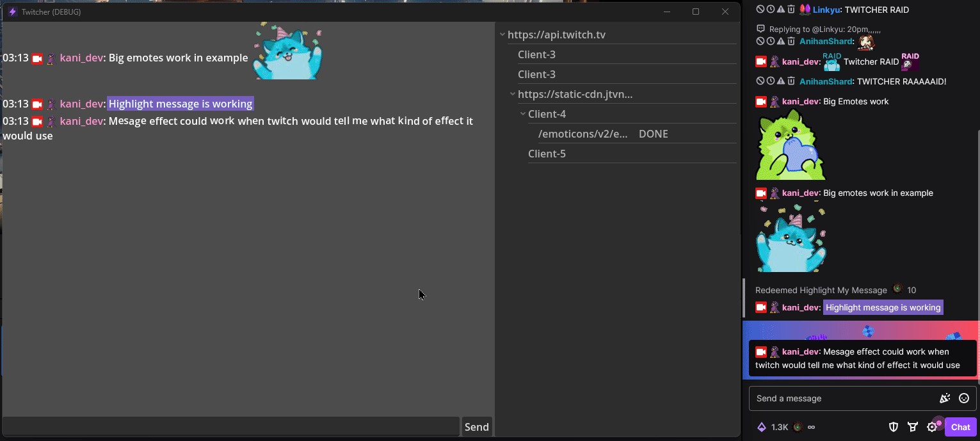The height and width of the screenshot is (441, 980).
Task: Collapse the Client-4 tree node
Action: (x=523, y=114)
